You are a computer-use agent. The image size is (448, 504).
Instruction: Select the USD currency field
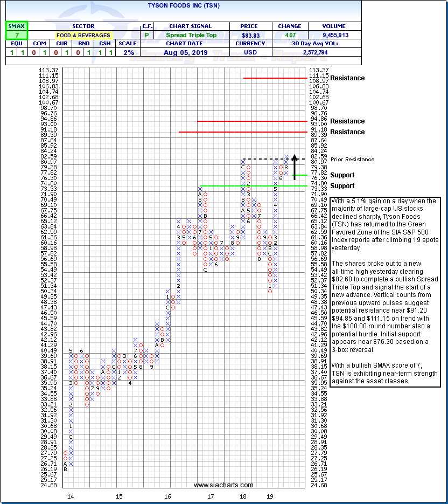click(250, 52)
